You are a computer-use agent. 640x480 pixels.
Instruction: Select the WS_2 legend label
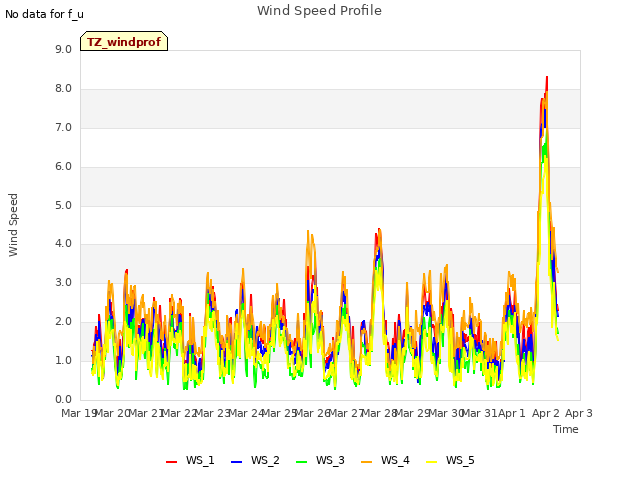pos(265,460)
